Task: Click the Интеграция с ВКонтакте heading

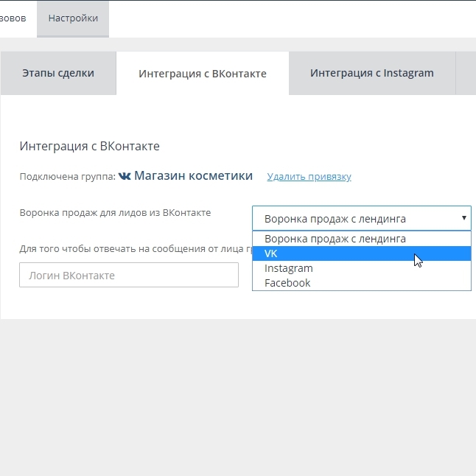Action: [x=90, y=147]
